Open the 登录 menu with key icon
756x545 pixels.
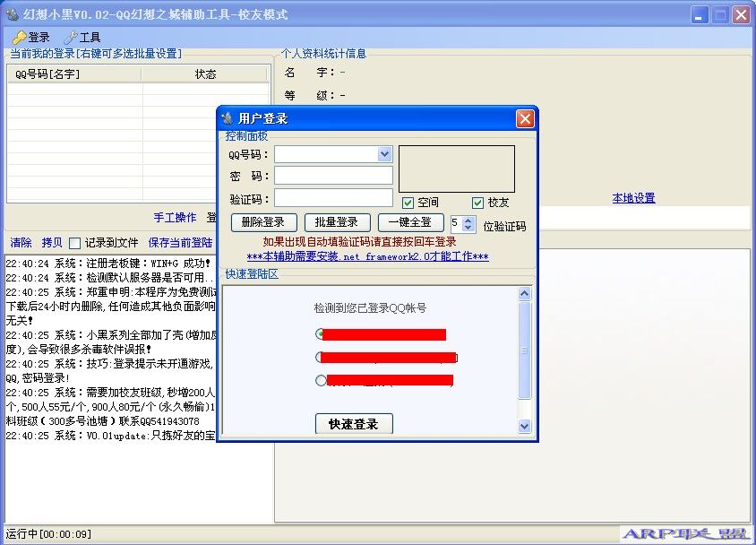click(31, 37)
